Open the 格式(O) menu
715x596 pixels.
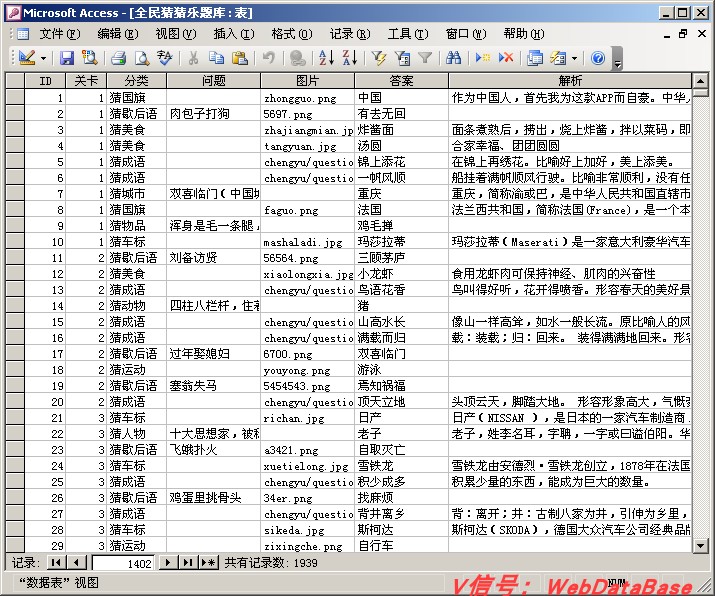(292, 34)
